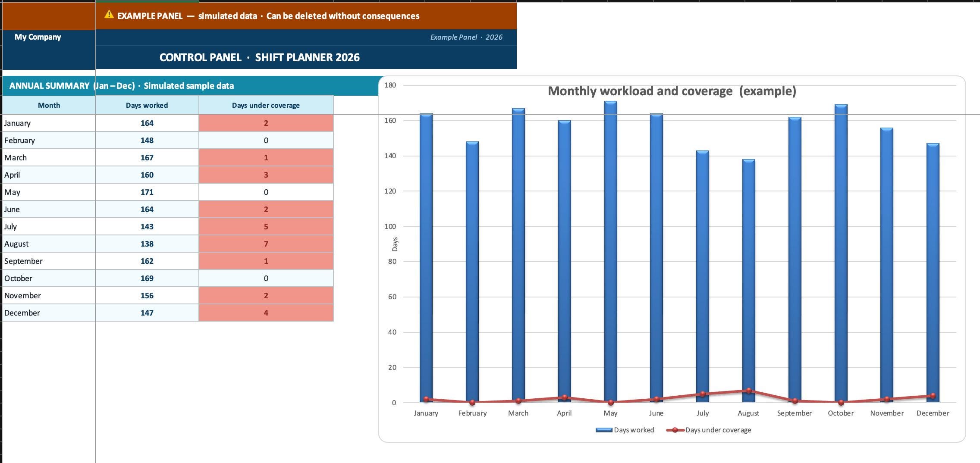The height and width of the screenshot is (463, 980).
Task: Click the days worked value 148
Action: click(147, 141)
